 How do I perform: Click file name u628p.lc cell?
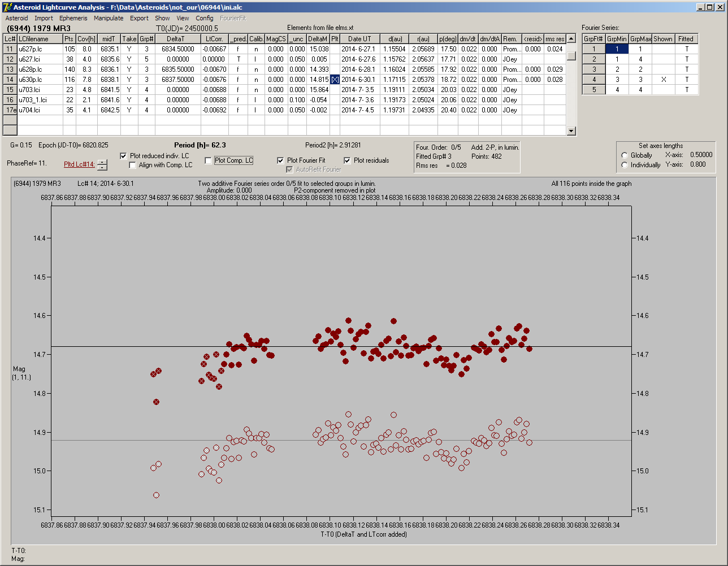tap(40, 69)
